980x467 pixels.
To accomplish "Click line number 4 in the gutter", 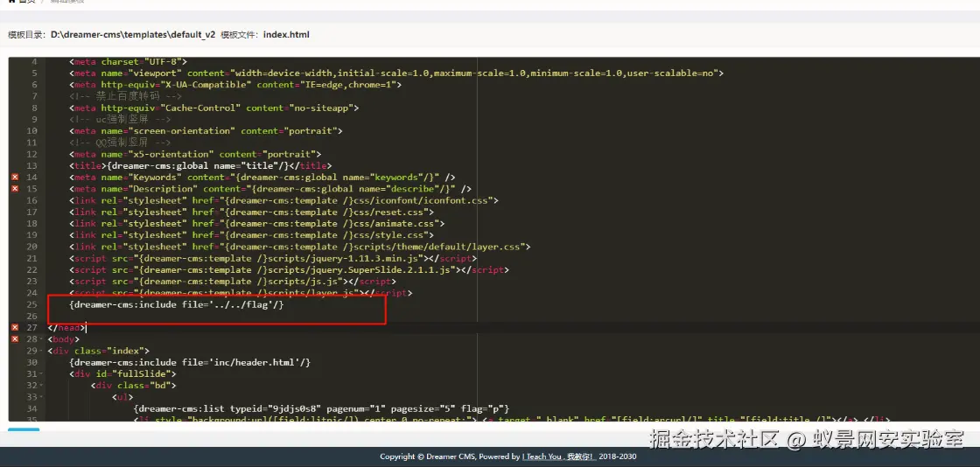I will pyautogui.click(x=34, y=62).
